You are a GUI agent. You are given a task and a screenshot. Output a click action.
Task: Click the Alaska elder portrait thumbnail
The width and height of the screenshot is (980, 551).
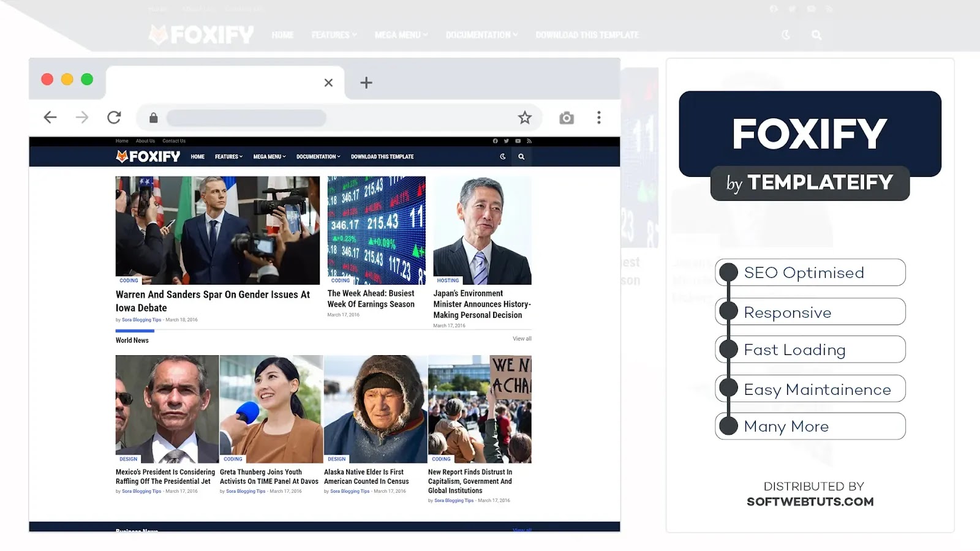[375, 409]
